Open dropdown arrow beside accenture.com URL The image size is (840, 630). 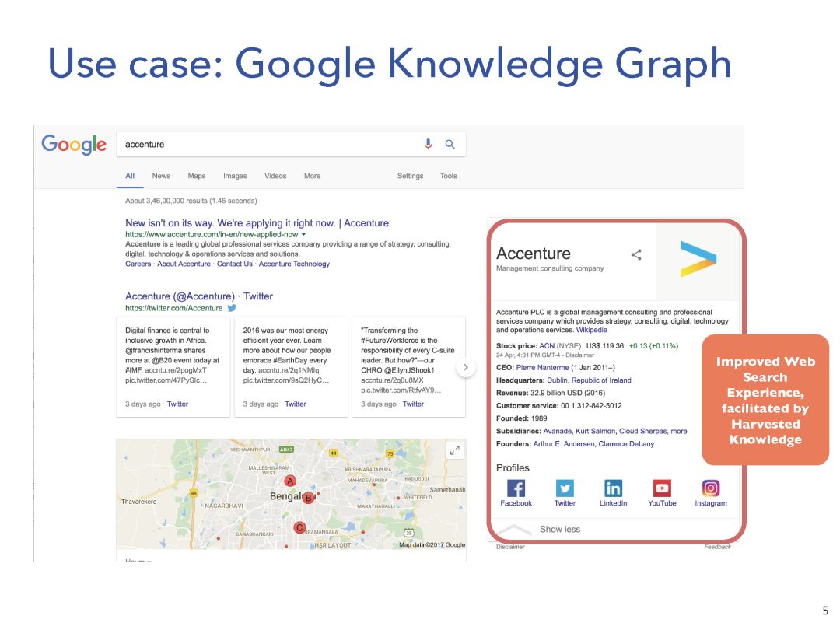click(x=304, y=235)
